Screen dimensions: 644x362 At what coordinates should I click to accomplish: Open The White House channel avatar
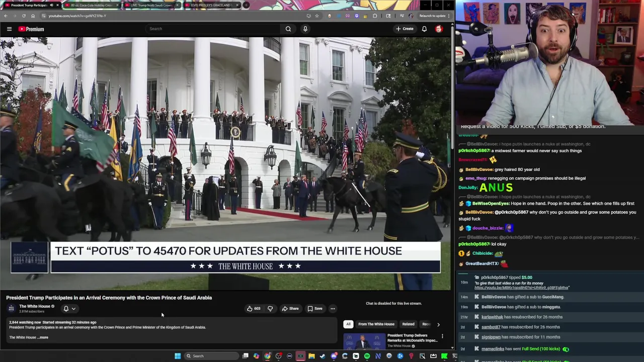[x=11, y=308]
